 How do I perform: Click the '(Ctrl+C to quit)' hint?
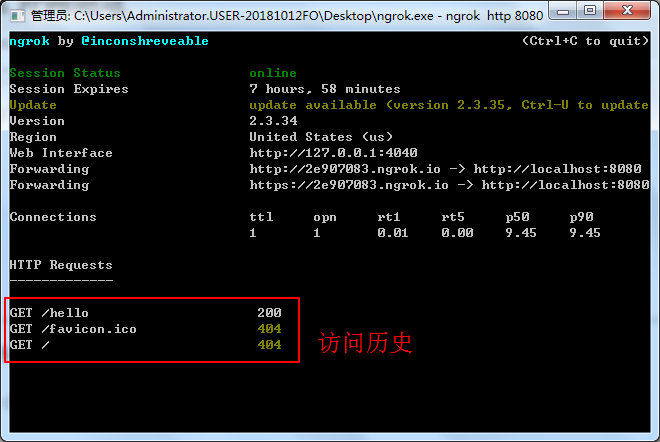tap(585, 41)
